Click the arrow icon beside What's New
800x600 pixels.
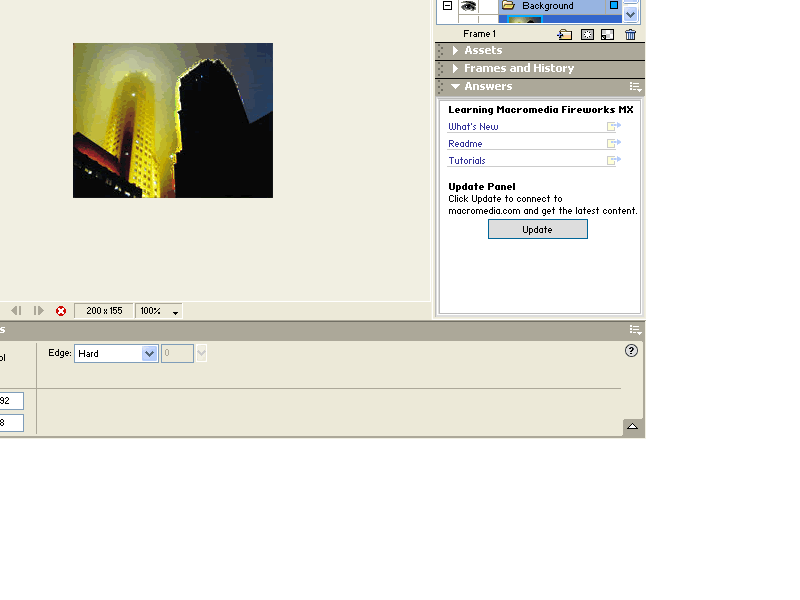[x=614, y=126]
